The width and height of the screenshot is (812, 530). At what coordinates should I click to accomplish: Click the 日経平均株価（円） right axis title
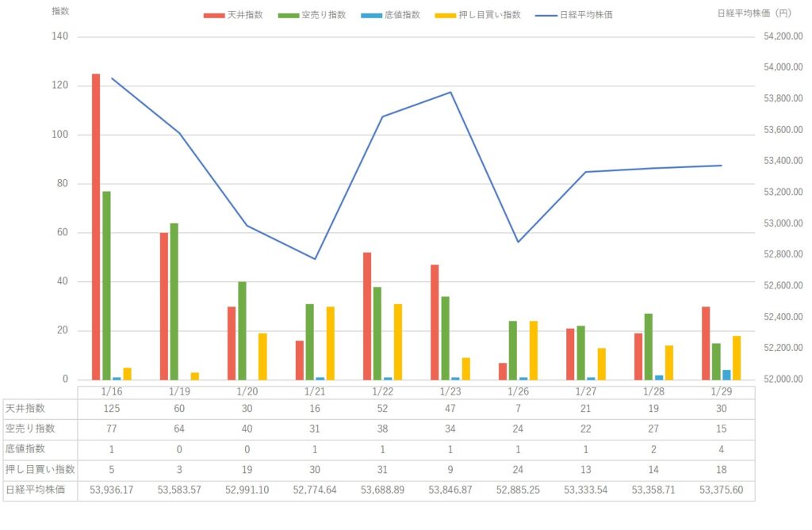753,13
